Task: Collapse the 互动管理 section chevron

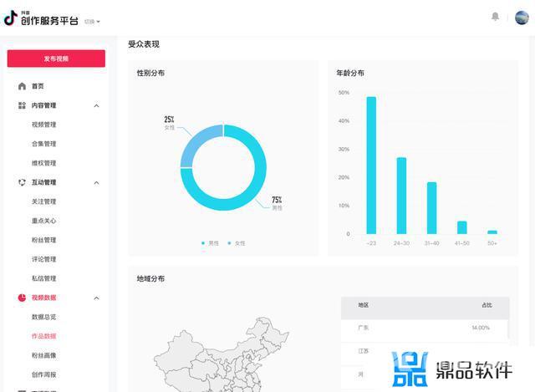Action: coord(97,183)
